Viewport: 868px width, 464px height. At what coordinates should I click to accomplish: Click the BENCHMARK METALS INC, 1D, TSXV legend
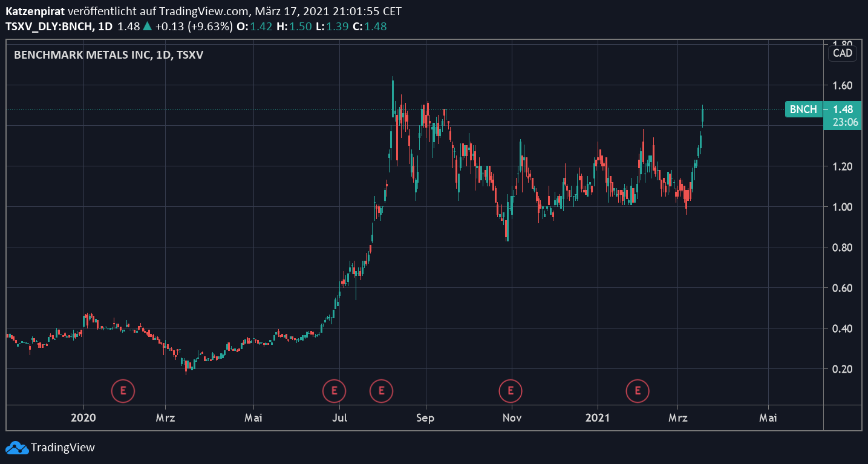(x=108, y=54)
